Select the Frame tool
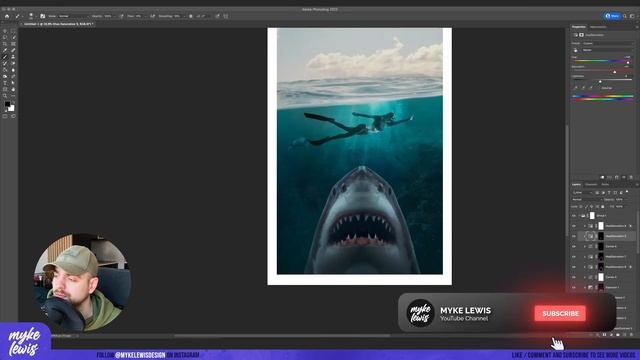 [13, 44]
